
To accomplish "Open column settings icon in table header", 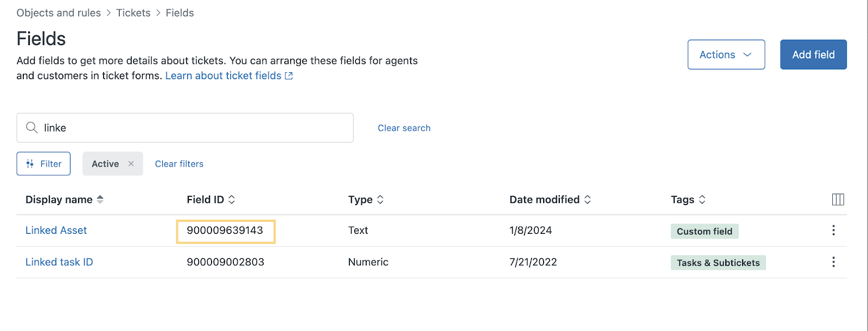I will coord(838,200).
